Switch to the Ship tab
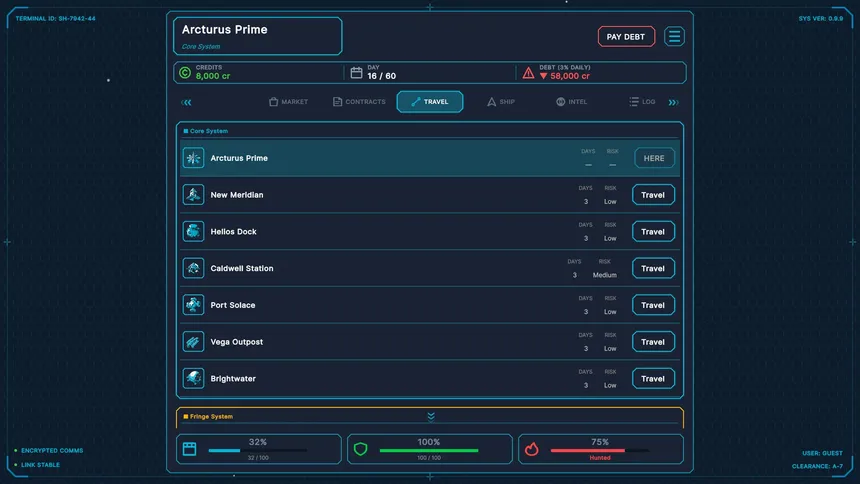Image resolution: width=860 pixels, height=484 pixels. tap(501, 102)
